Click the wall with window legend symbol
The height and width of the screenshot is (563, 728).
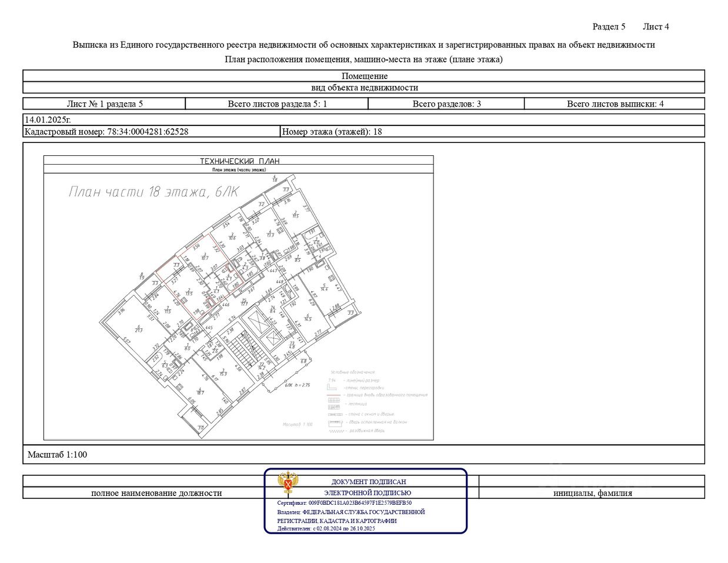[334, 414]
